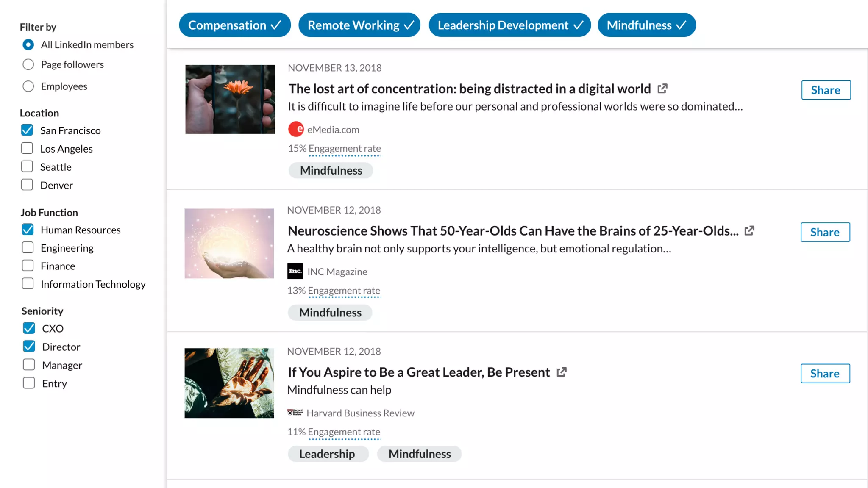The image size is (868, 488).
Task: Uncheck the Human Resources job function
Action: 28,230
